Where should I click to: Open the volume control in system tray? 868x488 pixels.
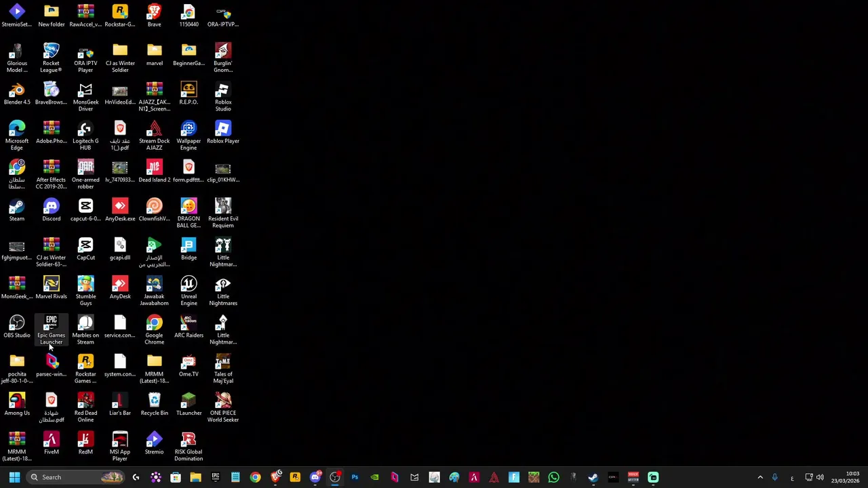point(820,477)
